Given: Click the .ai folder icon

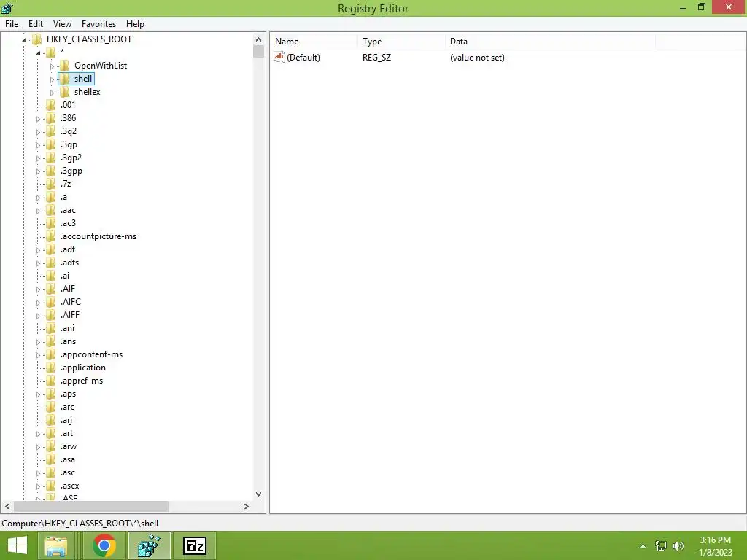Looking at the screenshot, I should tap(50, 275).
